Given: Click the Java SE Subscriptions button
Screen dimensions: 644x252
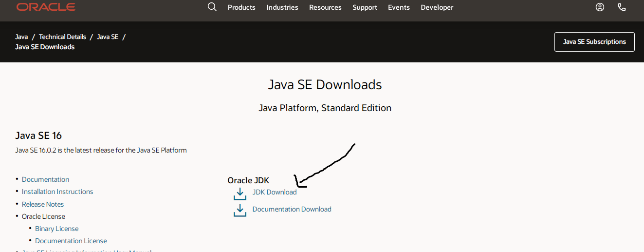Looking at the screenshot, I should (x=594, y=42).
